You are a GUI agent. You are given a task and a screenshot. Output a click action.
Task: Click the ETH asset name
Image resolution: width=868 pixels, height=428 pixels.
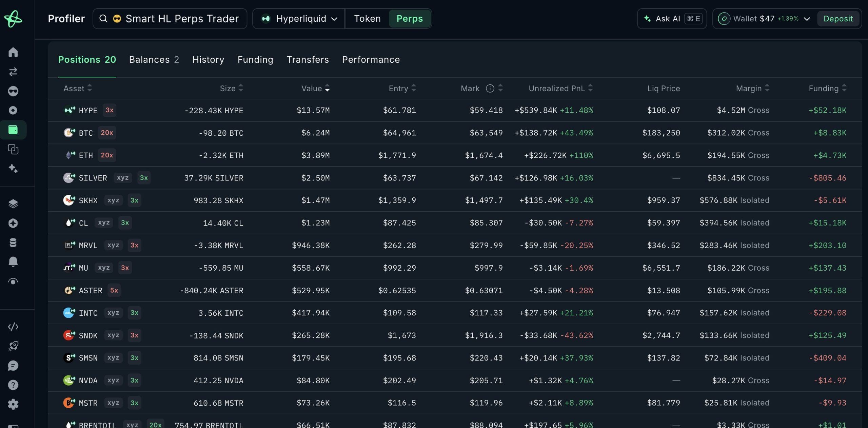pyautogui.click(x=86, y=155)
